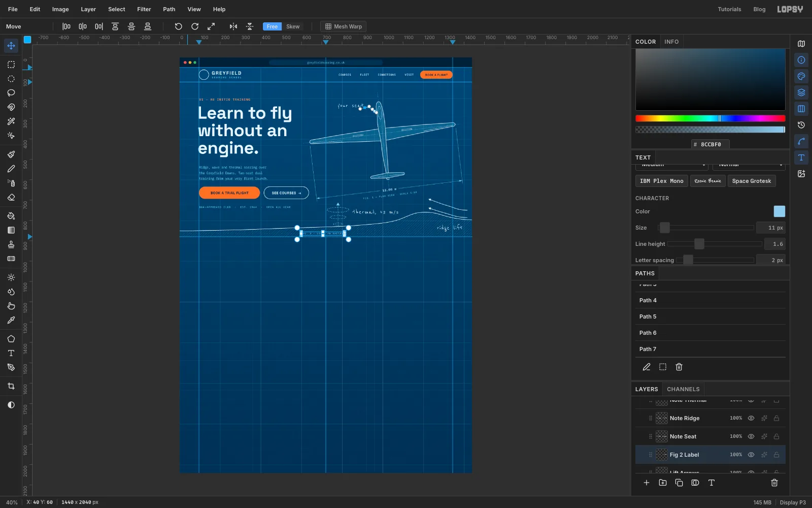Viewport: 812px width, 508px height.
Task: Select the paint bucket fill tool
Action: coord(11,216)
